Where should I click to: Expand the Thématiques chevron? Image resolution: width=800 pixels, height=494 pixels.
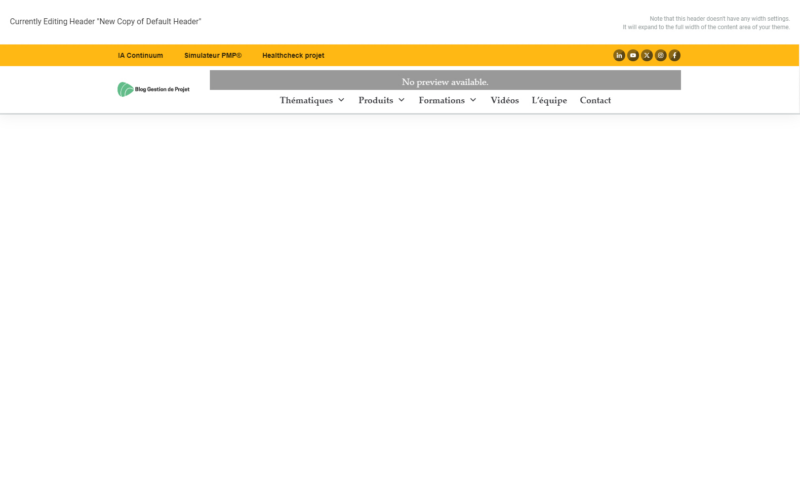(341, 100)
